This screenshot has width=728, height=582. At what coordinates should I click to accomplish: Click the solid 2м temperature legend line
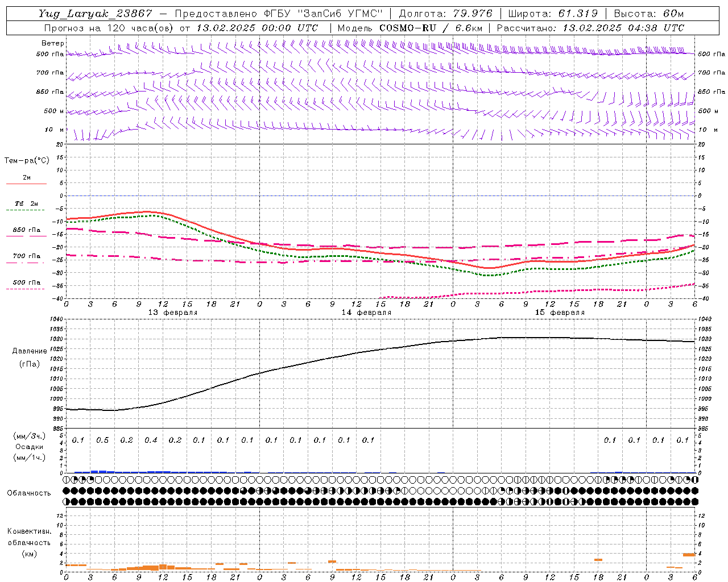[26, 184]
